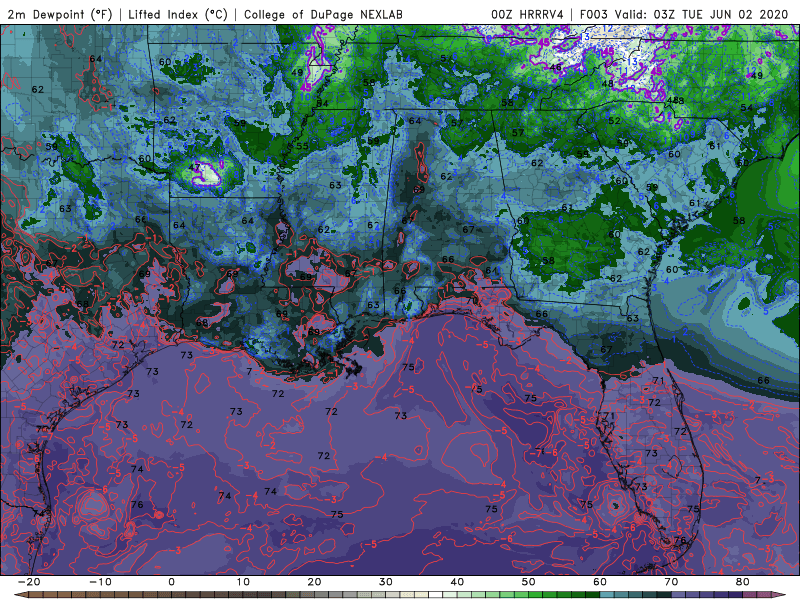
Task: Click the 70 label on the color scale
Action: [x=671, y=582]
